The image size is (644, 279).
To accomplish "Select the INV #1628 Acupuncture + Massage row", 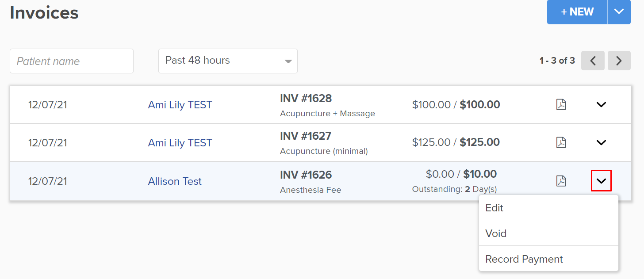I will point(320,105).
